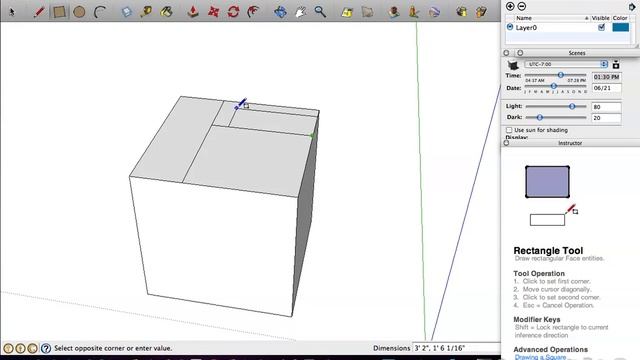The image size is (640, 360).
Task: Open Layers panel details arrow menu
Action: click(x=632, y=6)
